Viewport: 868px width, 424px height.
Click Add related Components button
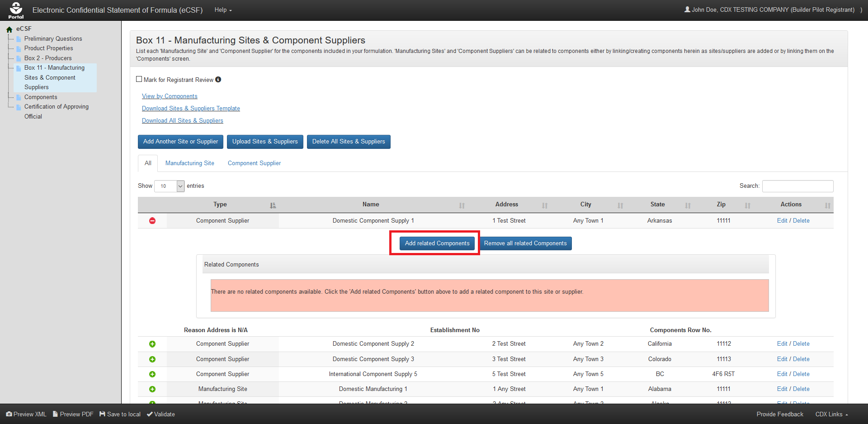coord(437,243)
